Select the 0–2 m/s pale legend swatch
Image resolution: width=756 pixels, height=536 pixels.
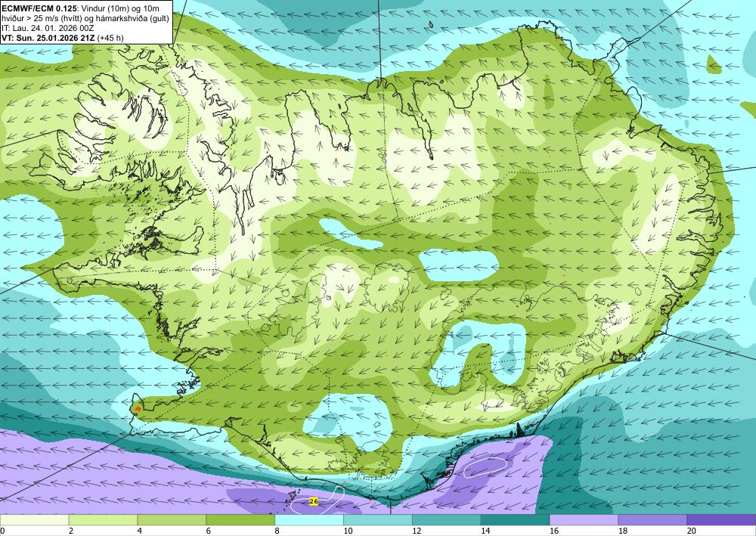(34, 520)
